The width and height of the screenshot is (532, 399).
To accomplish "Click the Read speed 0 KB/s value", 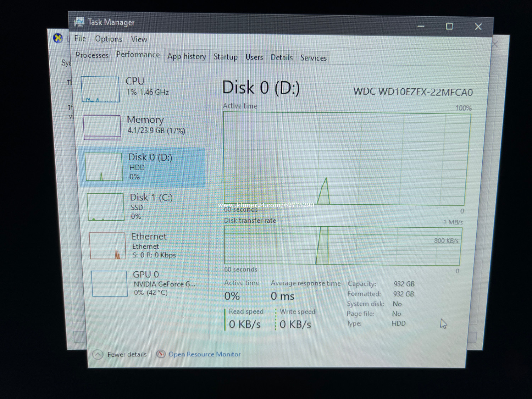I will [x=245, y=324].
